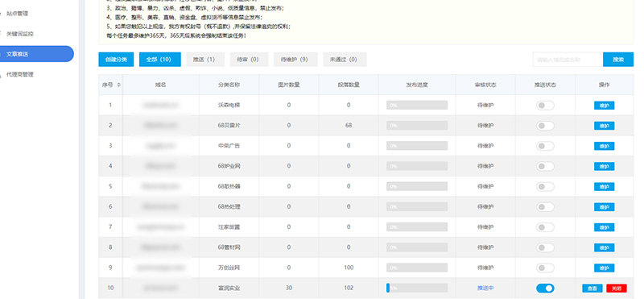This screenshot has width=644, height=299.
Task: Enable push toggle for 沃森电梯 row
Action: (545, 106)
